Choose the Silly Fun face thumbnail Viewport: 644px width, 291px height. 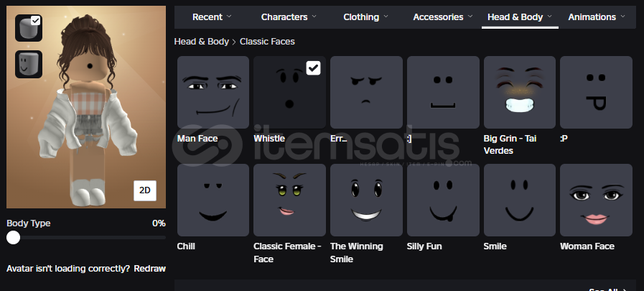[443, 200]
